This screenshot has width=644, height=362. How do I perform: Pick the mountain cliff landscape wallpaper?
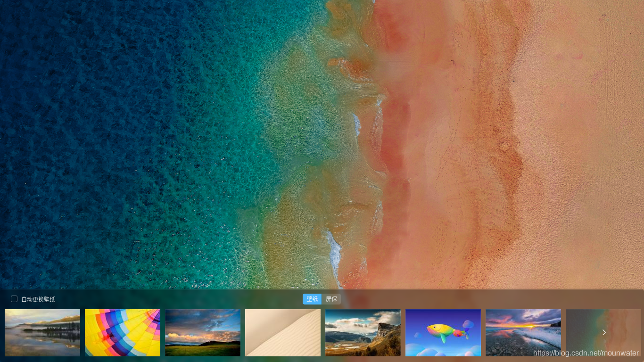tap(363, 333)
